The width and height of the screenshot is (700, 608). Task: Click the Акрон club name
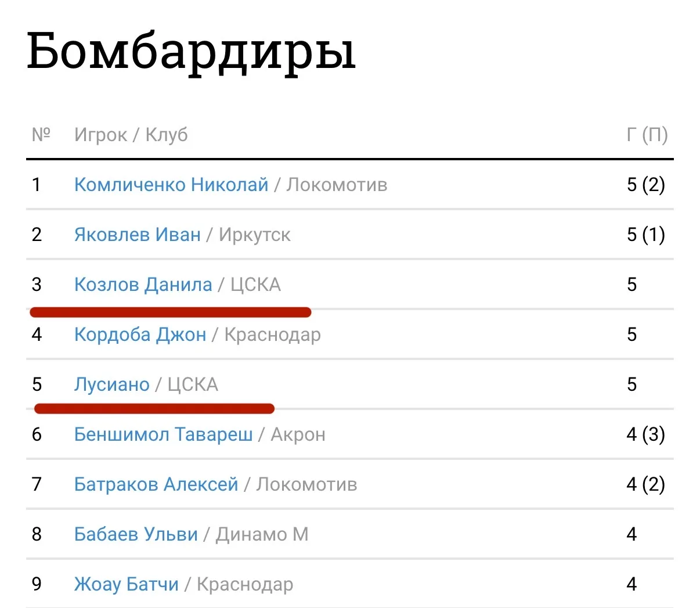point(298,434)
